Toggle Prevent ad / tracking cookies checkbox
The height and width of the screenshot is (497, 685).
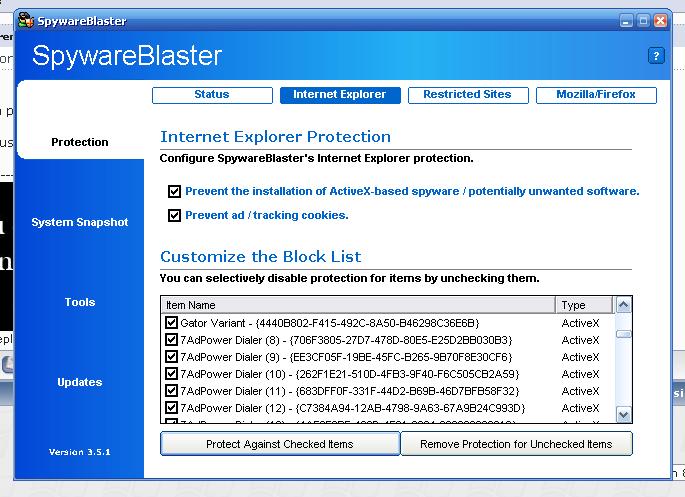(174, 215)
